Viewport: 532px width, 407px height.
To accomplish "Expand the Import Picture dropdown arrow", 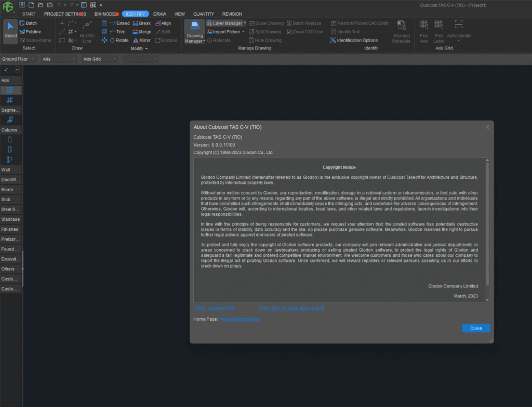I will (x=243, y=32).
